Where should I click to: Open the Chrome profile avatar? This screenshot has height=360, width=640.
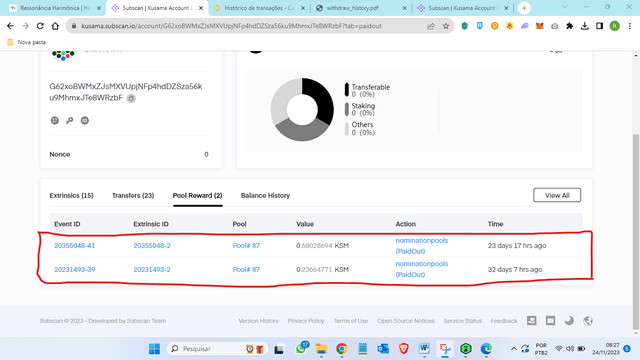[615, 26]
